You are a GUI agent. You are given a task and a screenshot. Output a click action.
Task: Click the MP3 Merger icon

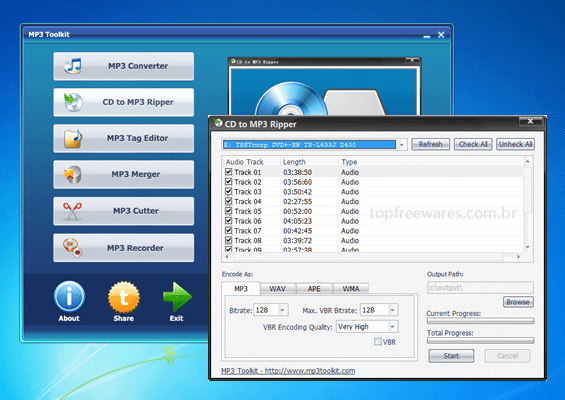73,174
